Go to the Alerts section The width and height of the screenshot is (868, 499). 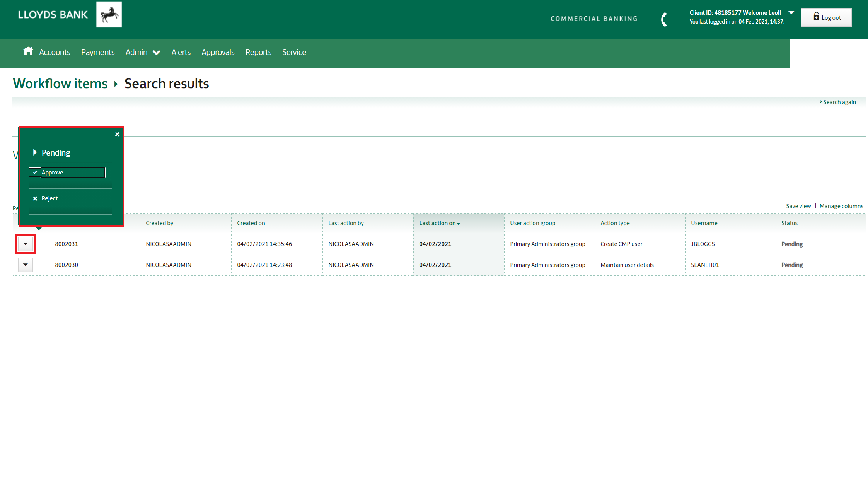coord(181,52)
